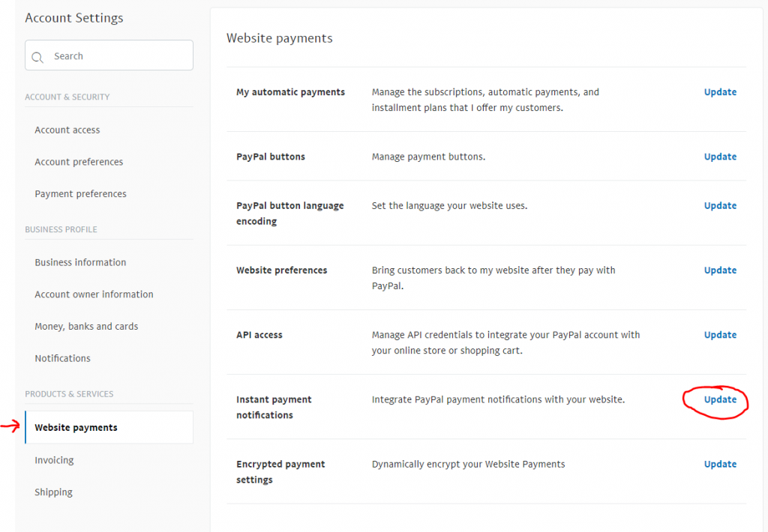The width and height of the screenshot is (768, 532).
Task: Open Payment preferences
Action: pos(80,194)
